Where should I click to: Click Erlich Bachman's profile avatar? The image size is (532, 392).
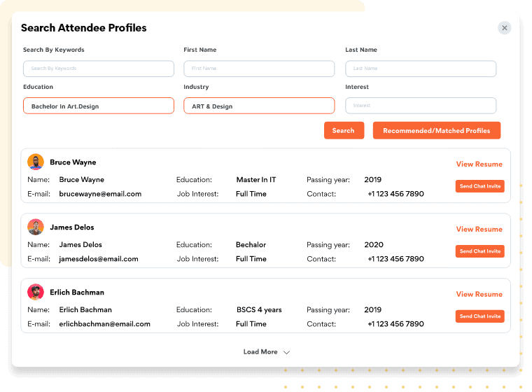tap(36, 293)
